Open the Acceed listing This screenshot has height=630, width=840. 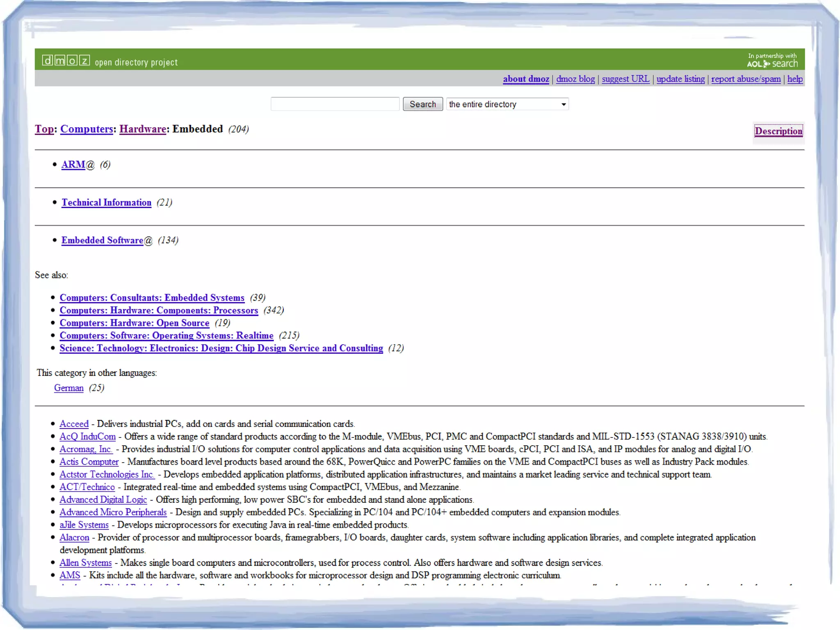coord(74,424)
